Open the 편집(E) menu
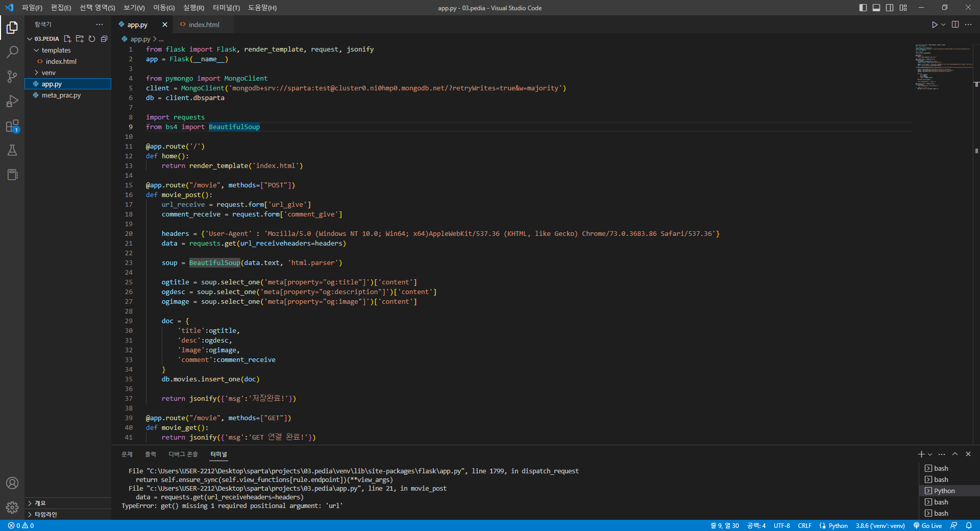 point(61,8)
